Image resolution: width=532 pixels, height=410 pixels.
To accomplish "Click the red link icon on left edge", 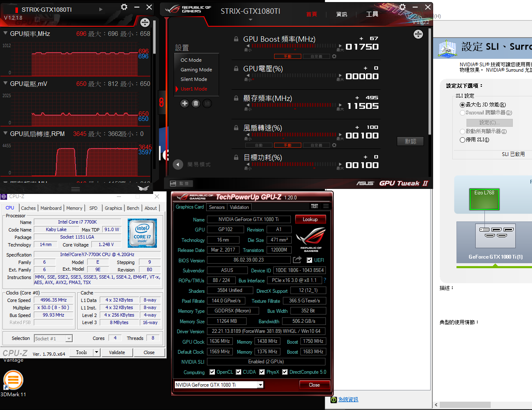I will coord(161,102).
